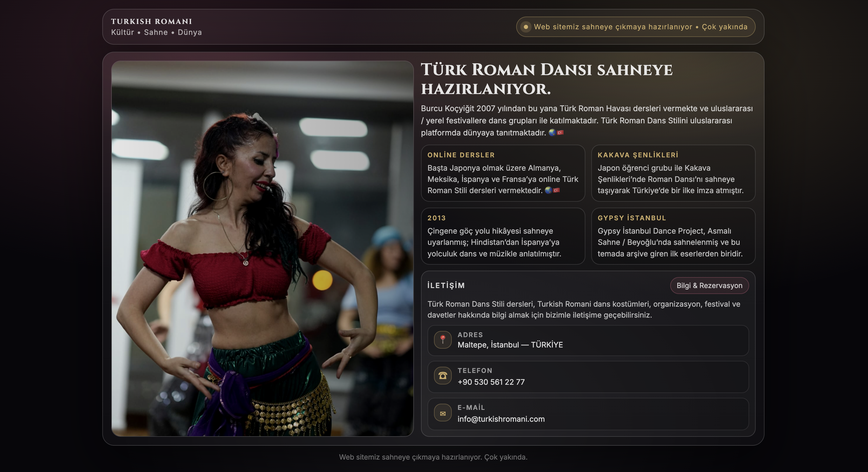Click the gold dot in the status pill

(x=526, y=27)
